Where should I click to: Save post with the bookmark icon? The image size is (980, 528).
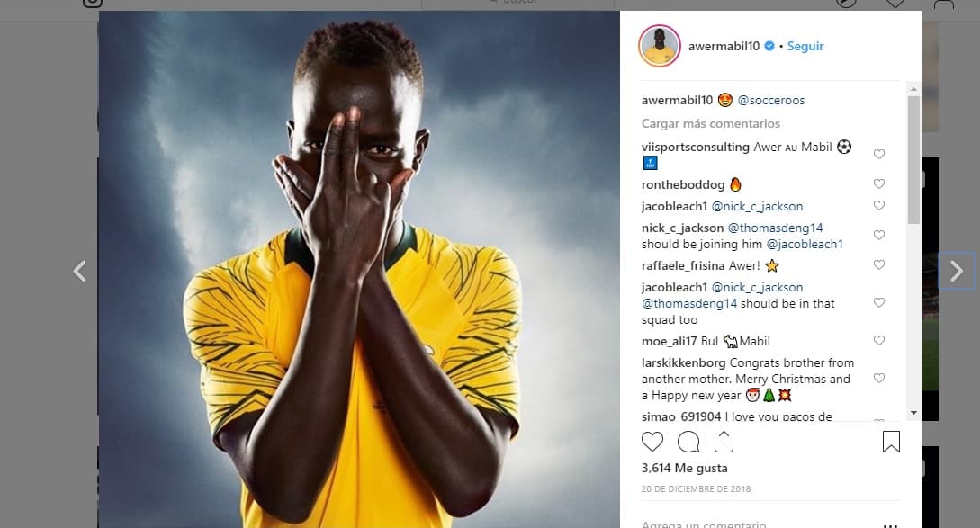[x=891, y=442]
